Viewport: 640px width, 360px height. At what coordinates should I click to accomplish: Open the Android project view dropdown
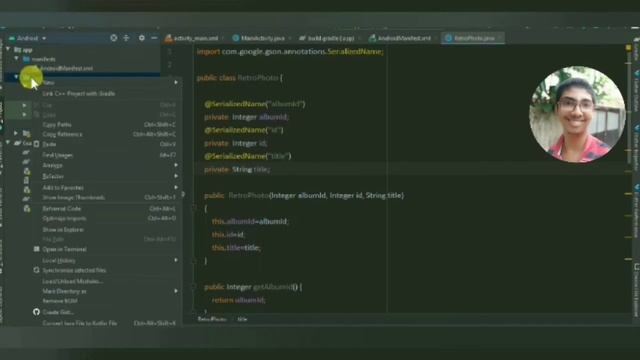pos(28,38)
